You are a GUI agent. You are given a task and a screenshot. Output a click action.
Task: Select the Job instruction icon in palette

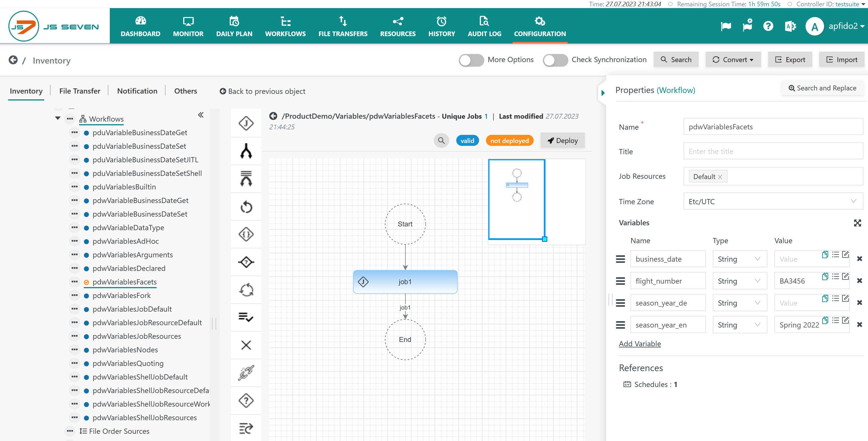tap(246, 123)
